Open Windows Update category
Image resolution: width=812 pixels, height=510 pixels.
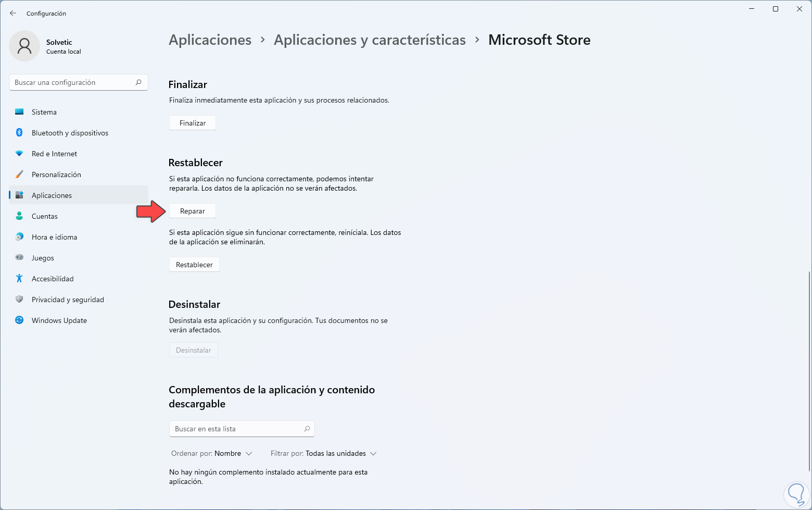tap(79, 320)
